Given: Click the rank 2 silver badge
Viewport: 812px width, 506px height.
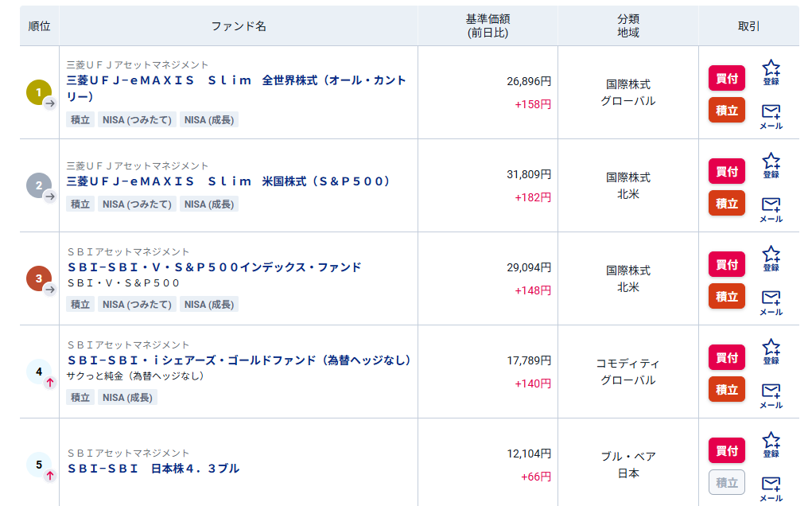Looking at the screenshot, I should (39, 185).
